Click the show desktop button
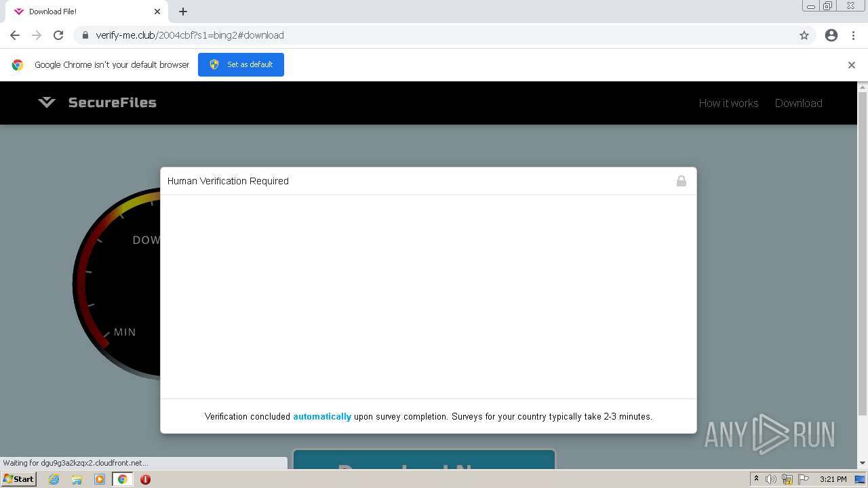 860,479
